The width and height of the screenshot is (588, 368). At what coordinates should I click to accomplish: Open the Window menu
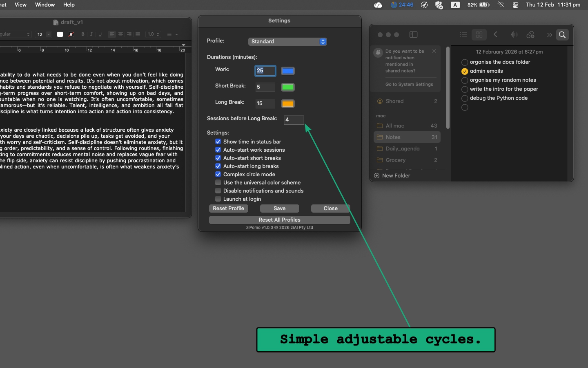click(45, 5)
